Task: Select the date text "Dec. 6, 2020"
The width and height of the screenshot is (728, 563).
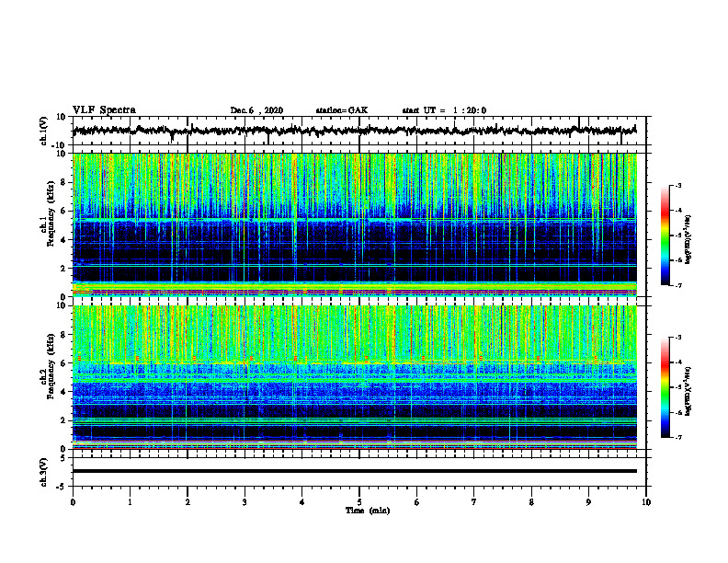Action: [256, 110]
